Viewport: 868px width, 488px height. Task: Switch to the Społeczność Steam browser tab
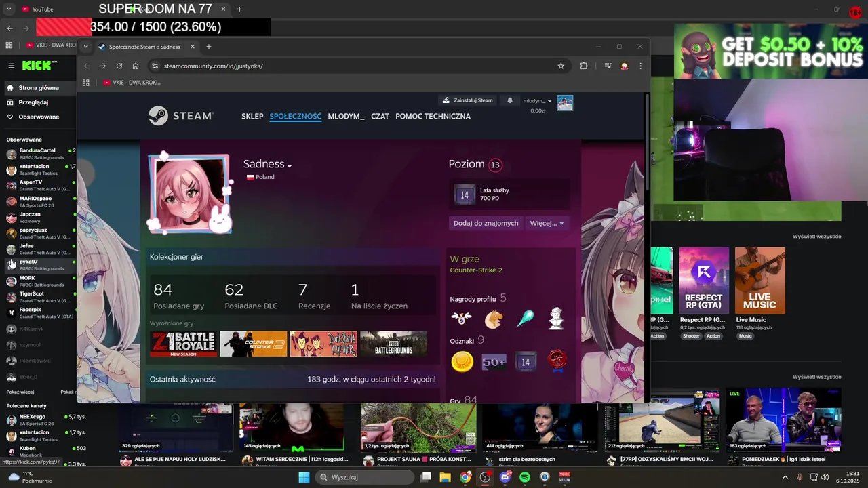point(146,47)
